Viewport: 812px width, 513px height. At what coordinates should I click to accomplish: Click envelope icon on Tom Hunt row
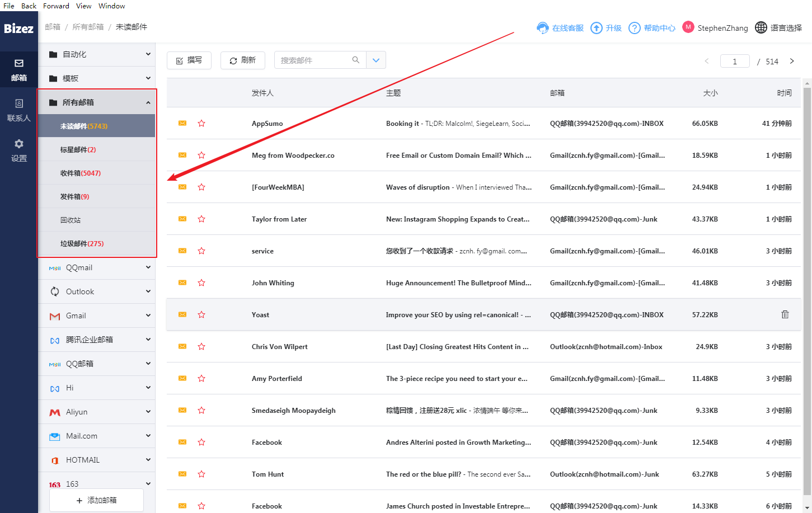click(182, 474)
